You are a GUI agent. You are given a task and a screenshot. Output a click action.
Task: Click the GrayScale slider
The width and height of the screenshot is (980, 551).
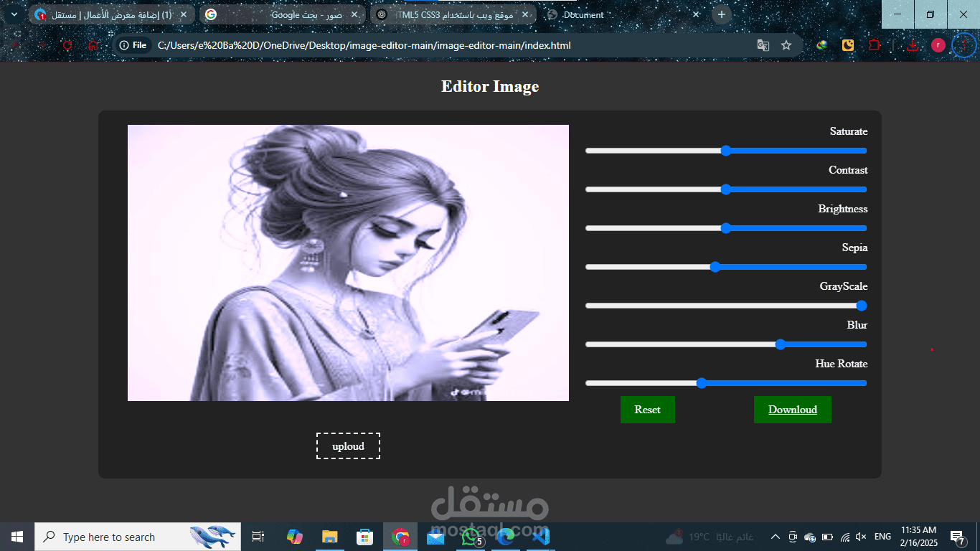click(x=726, y=306)
